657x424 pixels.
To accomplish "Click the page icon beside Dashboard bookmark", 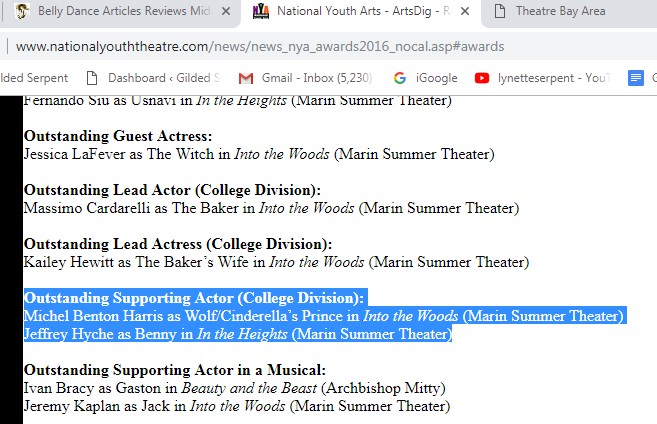I will point(93,77).
